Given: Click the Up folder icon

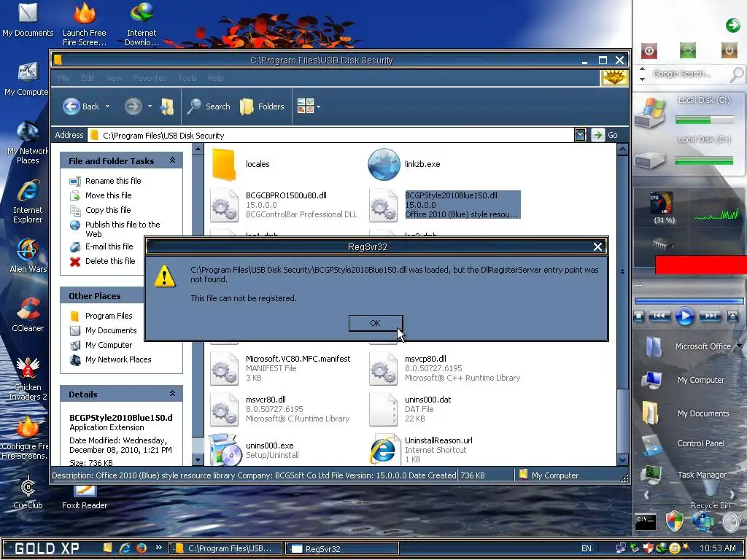Looking at the screenshot, I should point(167,106).
